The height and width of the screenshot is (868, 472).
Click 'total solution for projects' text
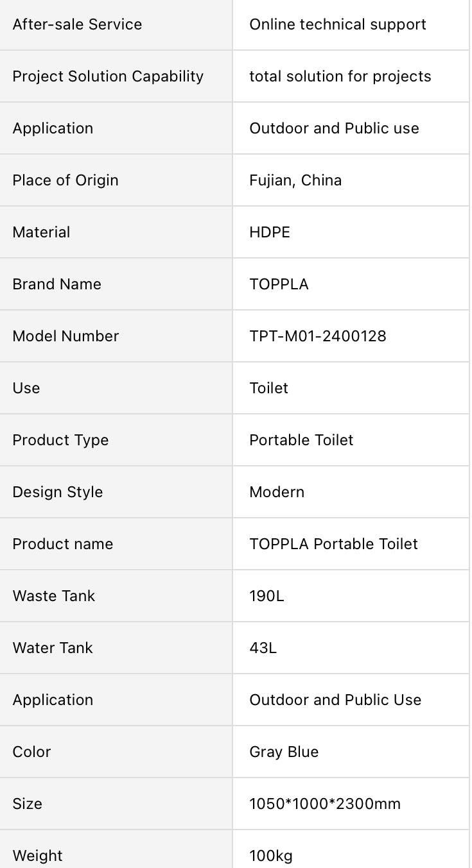pyautogui.click(x=340, y=76)
